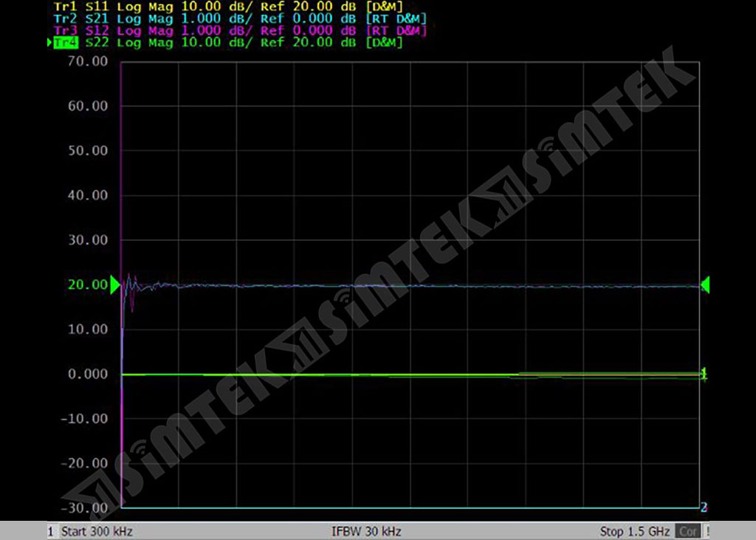
Task: Click the cyan marker 2 indicator
Action: [704, 507]
